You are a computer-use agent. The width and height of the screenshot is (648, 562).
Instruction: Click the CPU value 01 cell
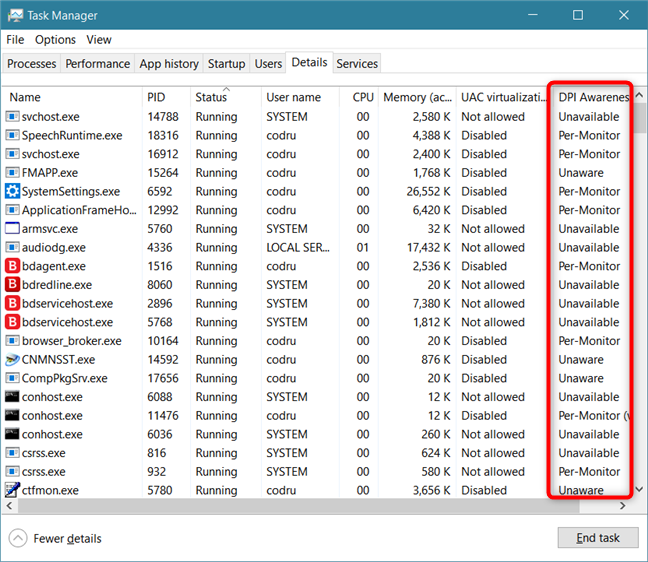pos(362,247)
